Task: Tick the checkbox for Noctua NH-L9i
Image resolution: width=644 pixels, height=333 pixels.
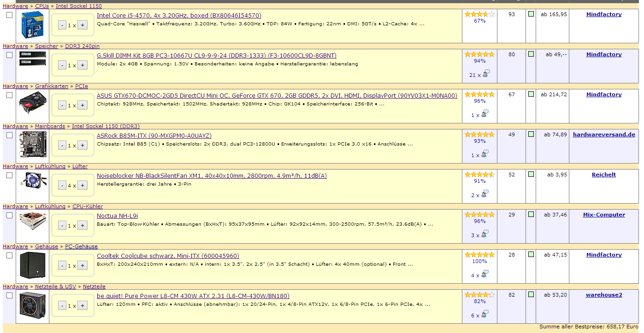Action: click(9, 215)
